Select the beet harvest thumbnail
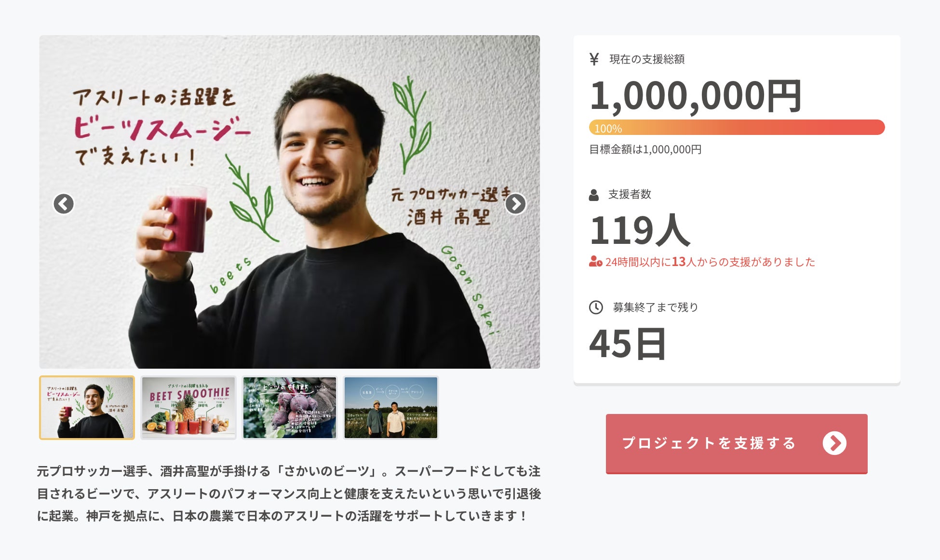 pyautogui.click(x=290, y=408)
